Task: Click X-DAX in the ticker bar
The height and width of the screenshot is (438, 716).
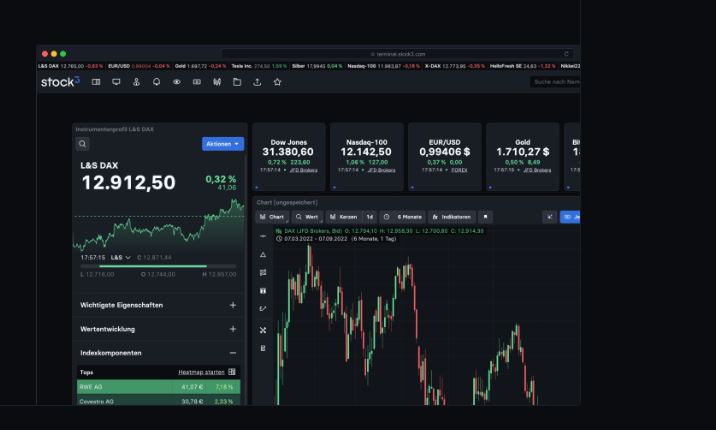Action: pyautogui.click(x=455, y=66)
